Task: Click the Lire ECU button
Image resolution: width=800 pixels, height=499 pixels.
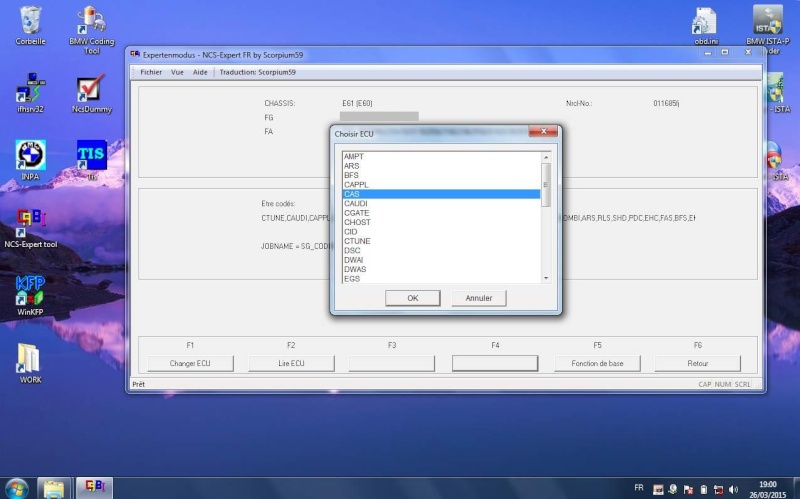Action: (291, 363)
